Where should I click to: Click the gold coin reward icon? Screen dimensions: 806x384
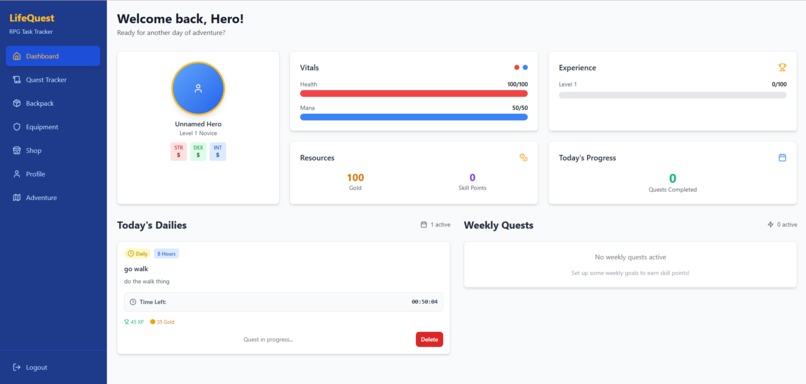153,322
